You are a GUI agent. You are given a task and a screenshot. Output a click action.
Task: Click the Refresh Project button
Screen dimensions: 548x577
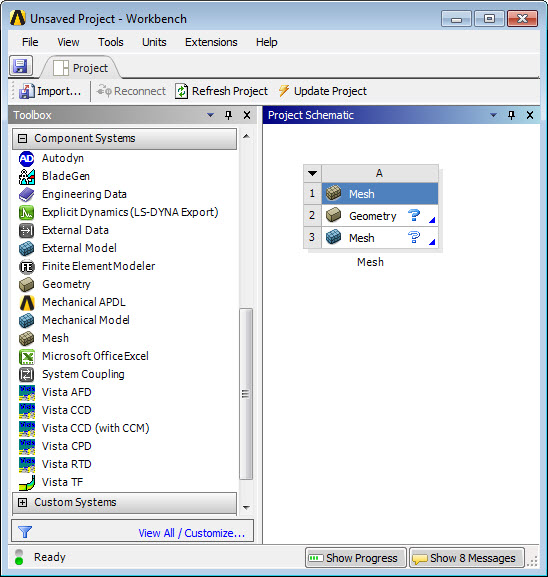(x=222, y=91)
